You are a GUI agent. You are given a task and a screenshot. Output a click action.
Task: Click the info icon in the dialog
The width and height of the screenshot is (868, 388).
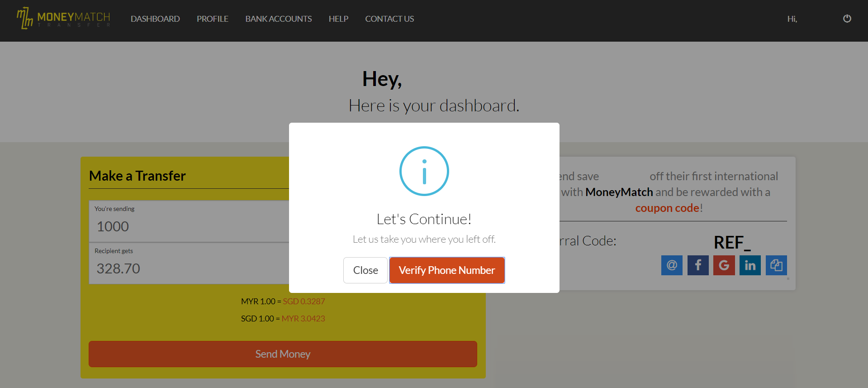[x=424, y=171]
